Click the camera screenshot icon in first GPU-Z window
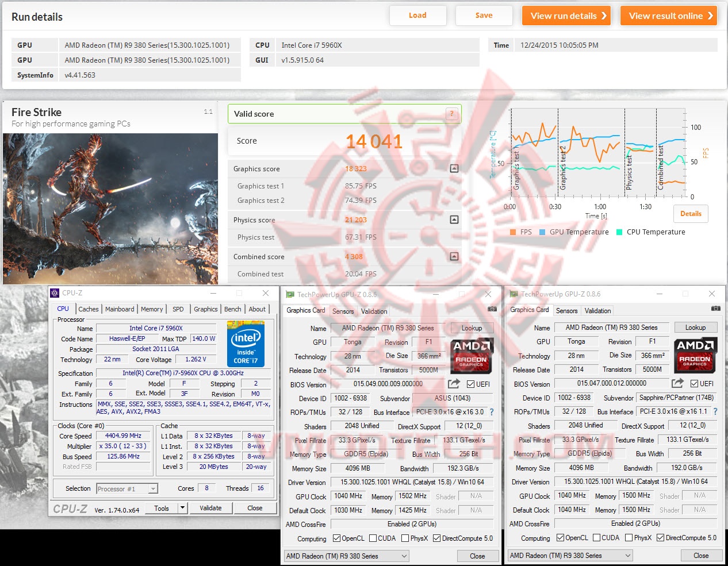The width and height of the screenshot is (728, 566). (492, 309)
